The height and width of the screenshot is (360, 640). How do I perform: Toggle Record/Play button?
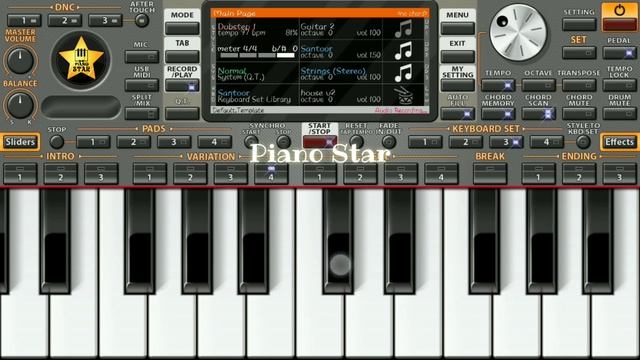pos(182,86)
